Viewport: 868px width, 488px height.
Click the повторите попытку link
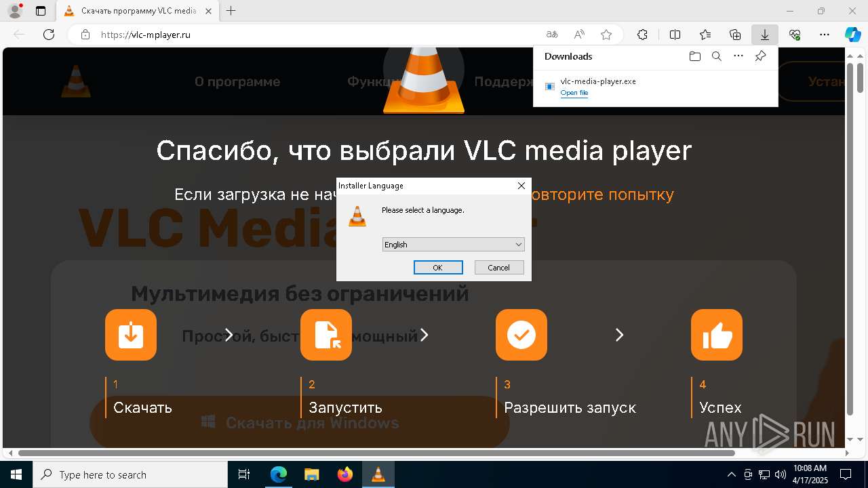[601, 195]
